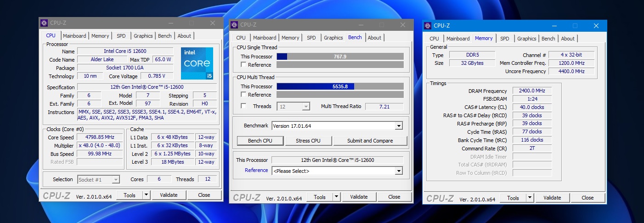Open SPD tab in the Memory window
Image resolution: width=644 pixels, height=223 pixels.
tap(505, 39)
